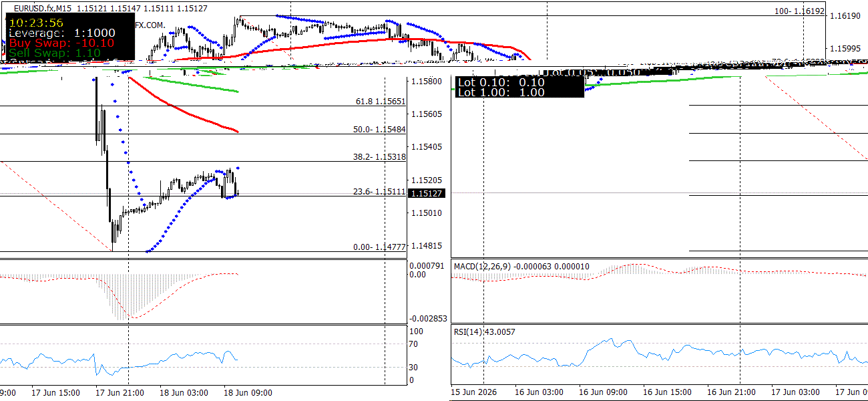This screenshot has height=401, width=868.
Task: Click price axis value 1.15205
Action: tap(427, 180)
